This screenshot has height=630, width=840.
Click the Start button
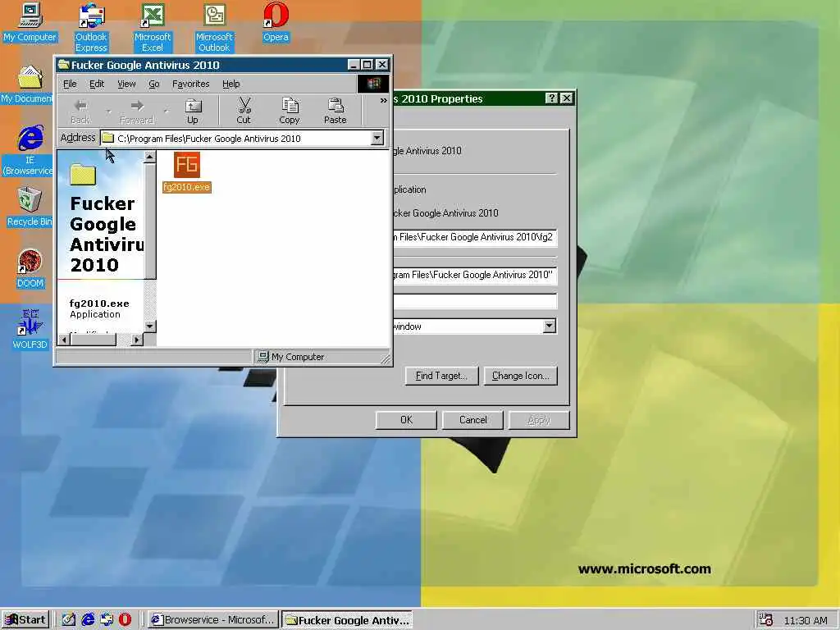(x=25, y=620)
